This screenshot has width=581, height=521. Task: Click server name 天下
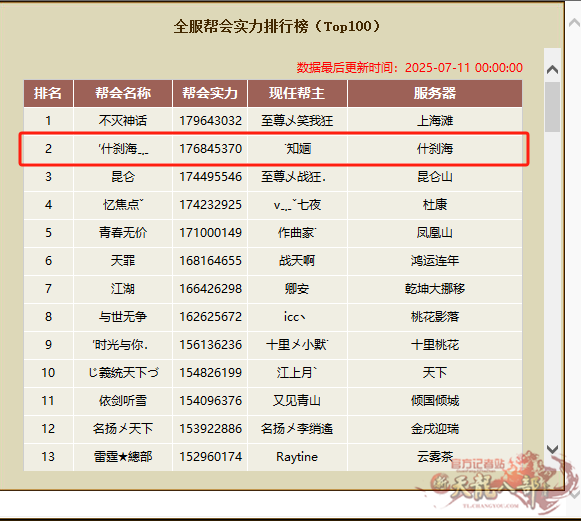coord(435,372)
